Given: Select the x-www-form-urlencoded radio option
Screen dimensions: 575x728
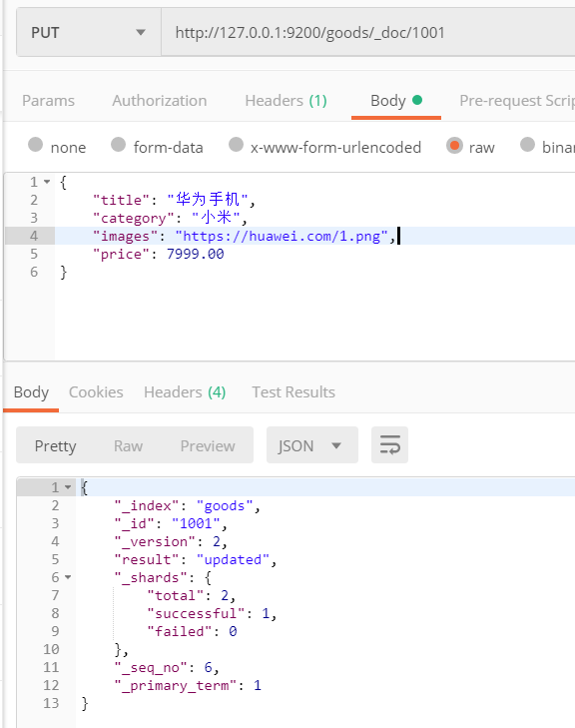Looking at the screenshot, I should (x=236, y=145).
